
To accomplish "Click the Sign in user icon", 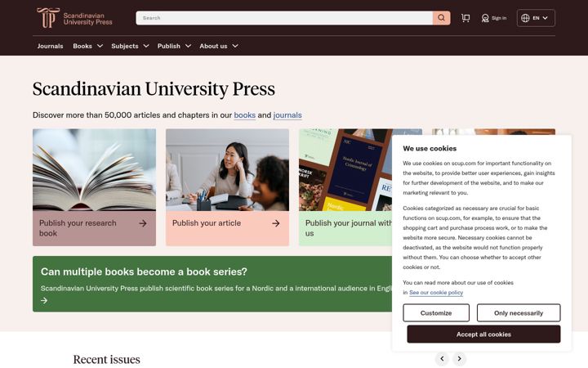I will point(485,18).
